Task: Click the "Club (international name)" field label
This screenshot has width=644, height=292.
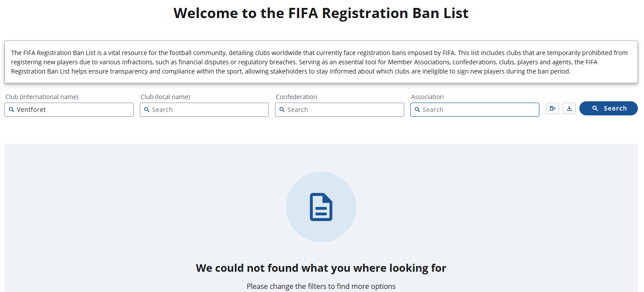Action: click(42, 97)
